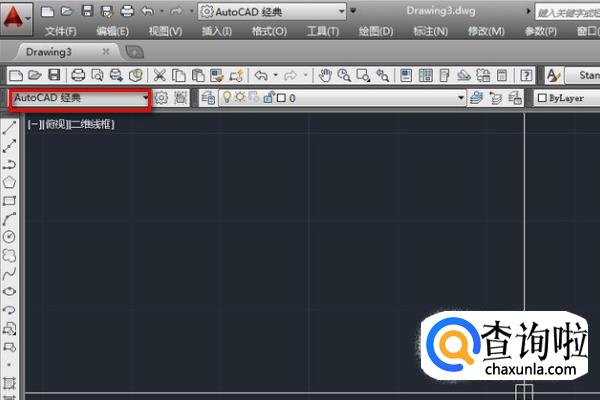Viewport: 600px width, 400px height.
Task: Open the 格式(O) menu
Action: tap(269, 31)
